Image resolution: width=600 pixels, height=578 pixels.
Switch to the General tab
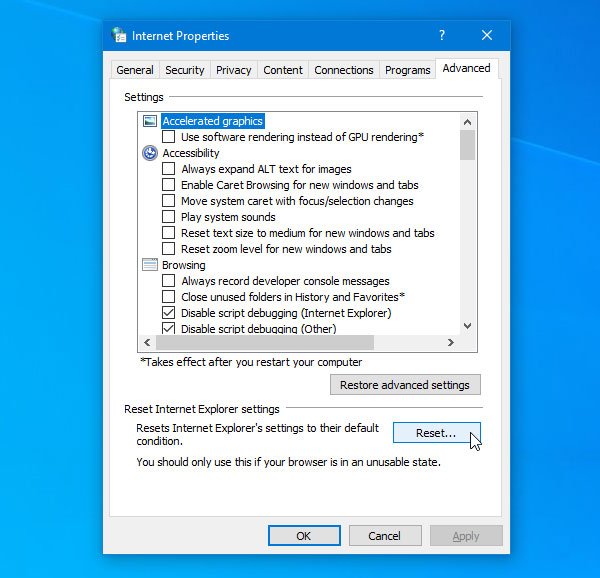[135, 70]
